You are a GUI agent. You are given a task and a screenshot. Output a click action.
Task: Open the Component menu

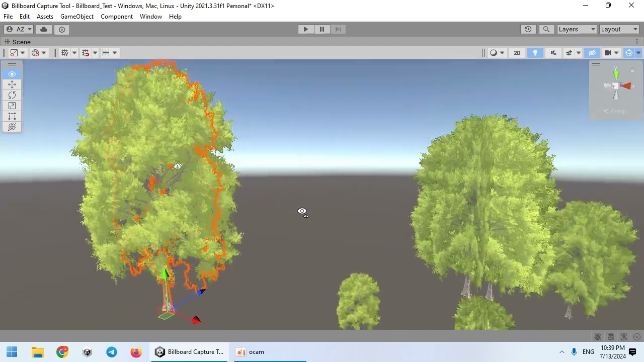coord(117,17)
